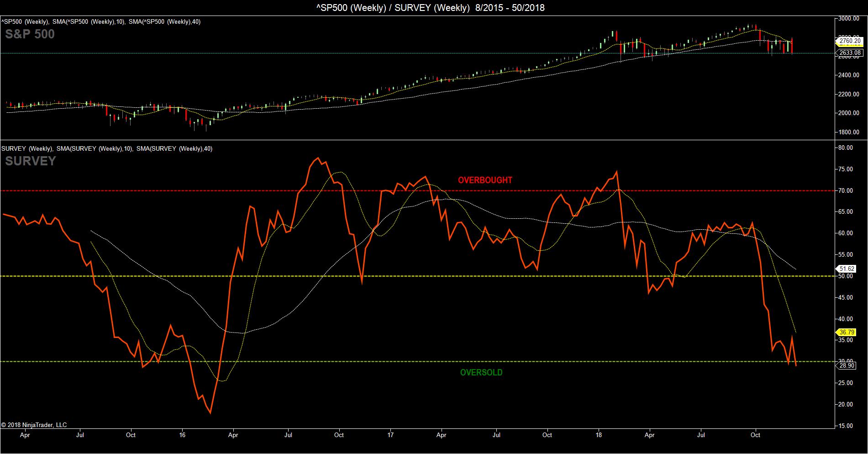Image resolution: width=868 pixels, height=454 pixels.
Task: Click the 2633.08 price marker
Action: (x=850, y=53)
